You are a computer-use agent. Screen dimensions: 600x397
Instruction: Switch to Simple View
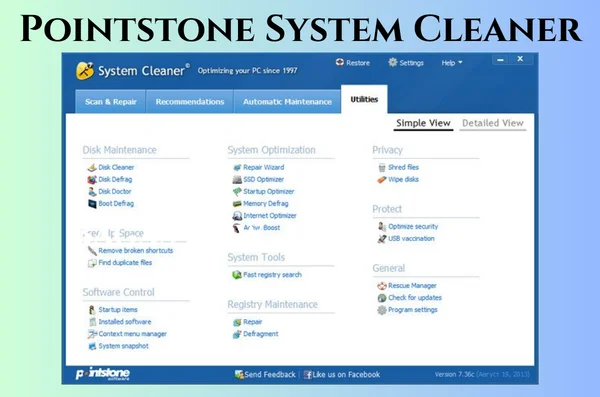[x=423, y=123]
